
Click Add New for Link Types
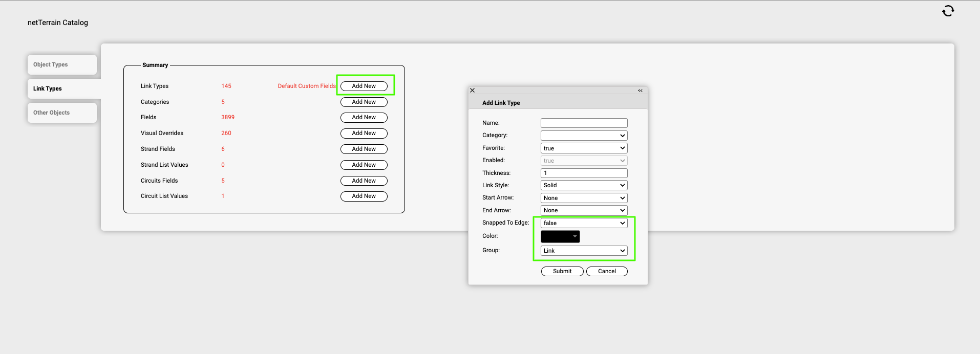tap(364, 86)
